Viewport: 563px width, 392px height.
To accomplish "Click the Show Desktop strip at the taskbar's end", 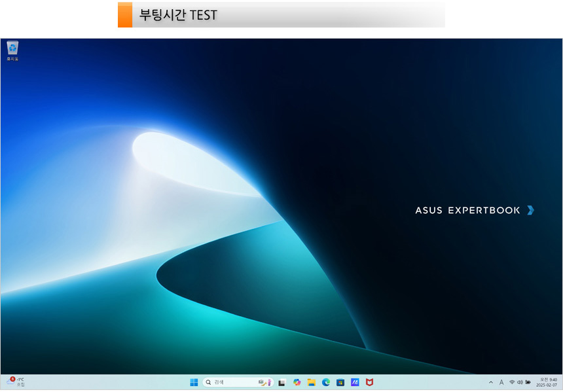I will point(561,382).
